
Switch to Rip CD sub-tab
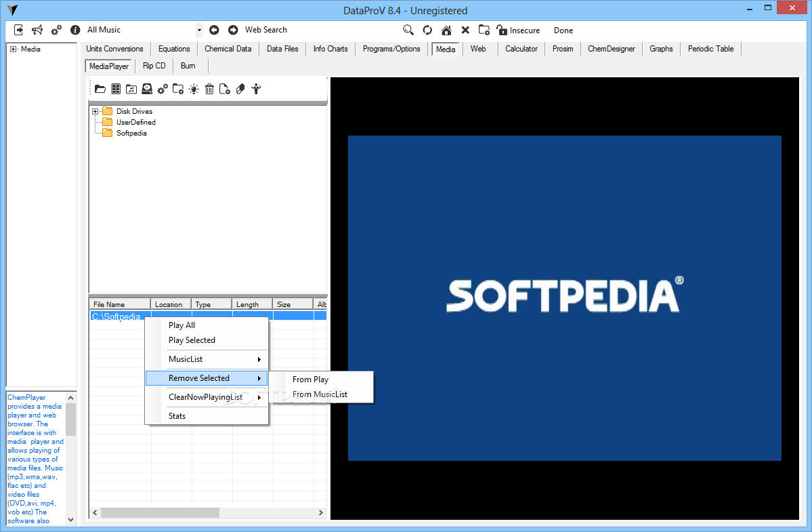[154, 66]
